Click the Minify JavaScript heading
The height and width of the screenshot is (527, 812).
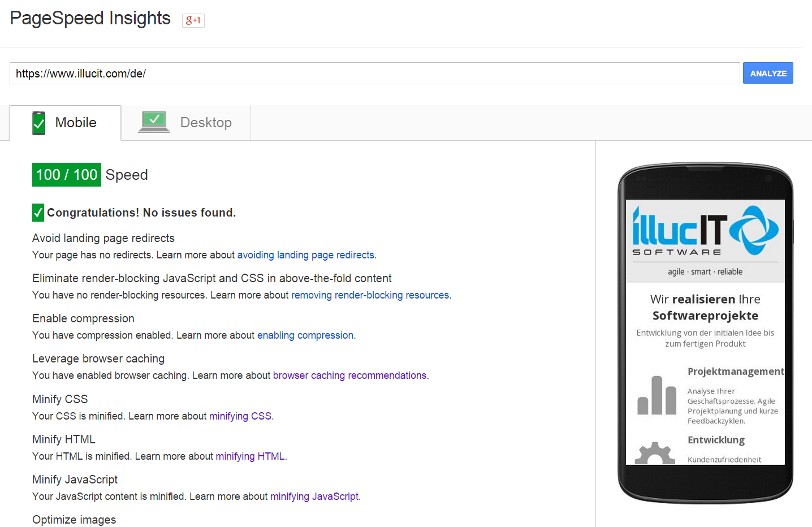tap(75, 480)
